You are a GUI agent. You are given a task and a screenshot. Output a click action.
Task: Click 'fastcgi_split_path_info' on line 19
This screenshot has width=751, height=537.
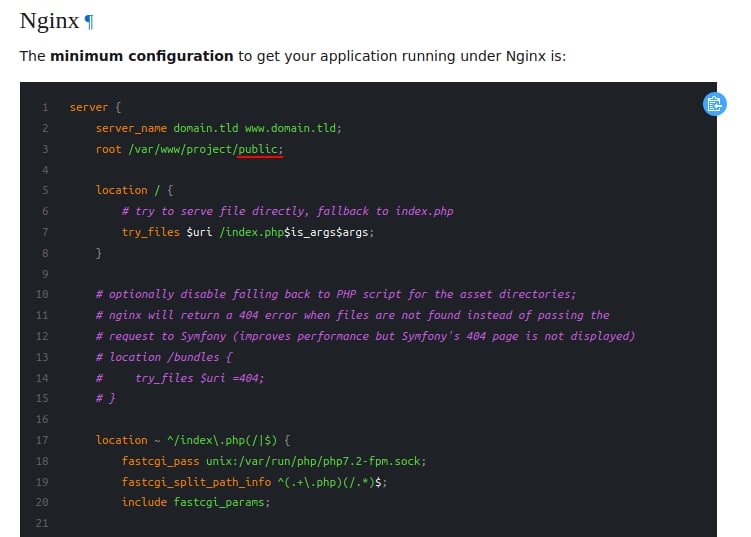[x=196, y=482]
